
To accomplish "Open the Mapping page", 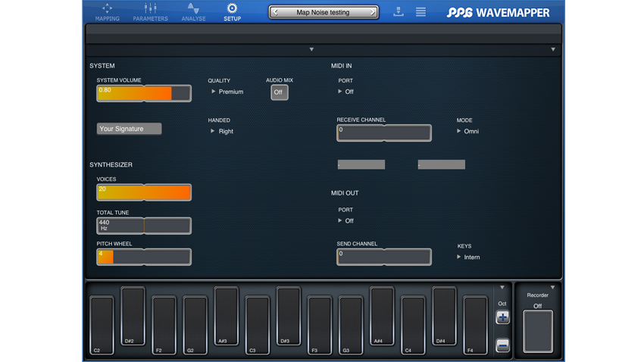I will pyautogui.click(x=107, y=12).
